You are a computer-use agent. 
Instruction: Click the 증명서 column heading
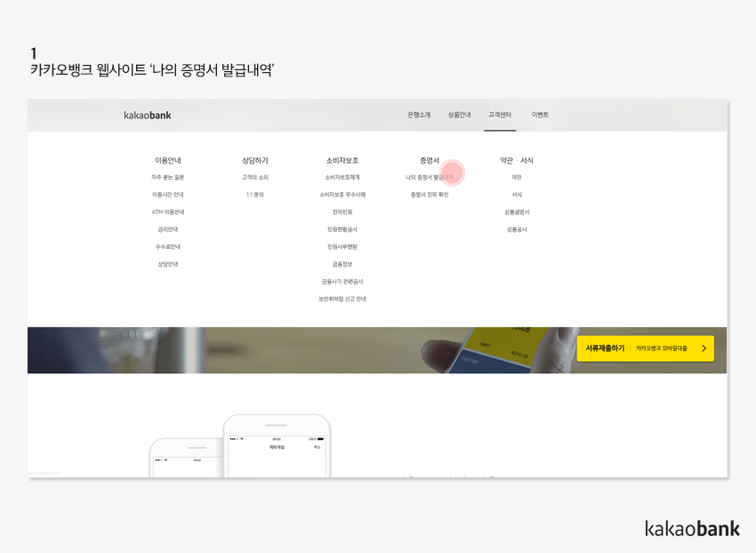coord(430,160)
